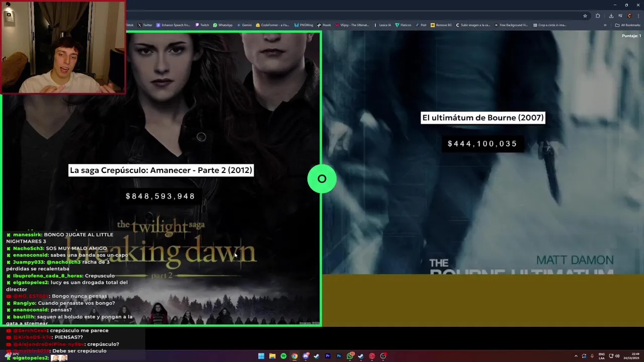Open the PNGWing bookmark
This screenshot has height=362, width=644.
coord(303,25)
